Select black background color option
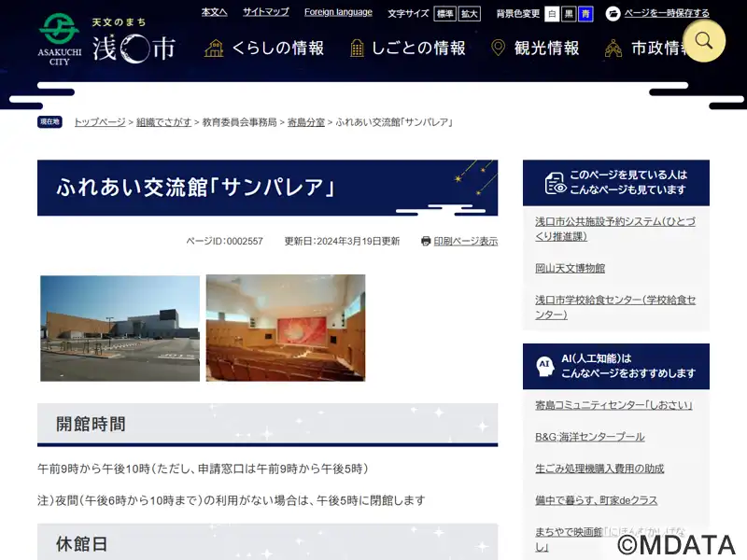 click(569, 14)
